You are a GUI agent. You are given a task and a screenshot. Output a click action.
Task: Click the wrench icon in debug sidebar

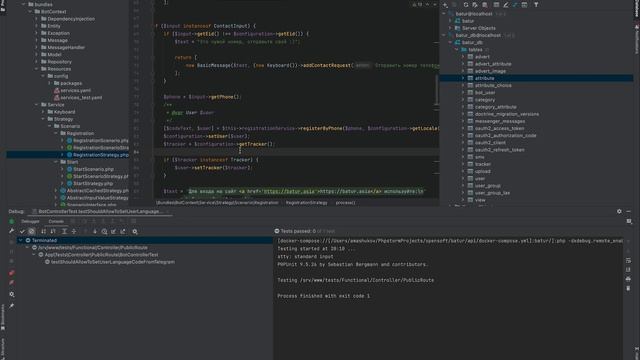[11, 231]
